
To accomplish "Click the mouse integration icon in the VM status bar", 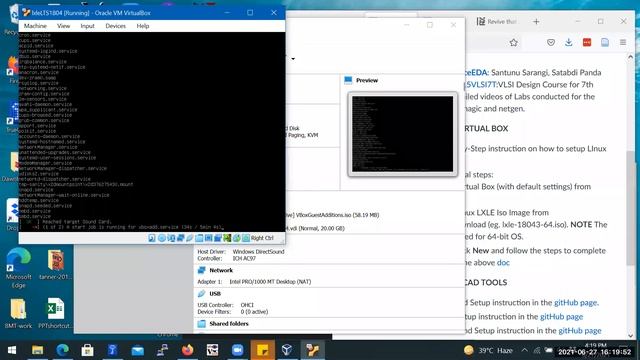I will (236, 238).
